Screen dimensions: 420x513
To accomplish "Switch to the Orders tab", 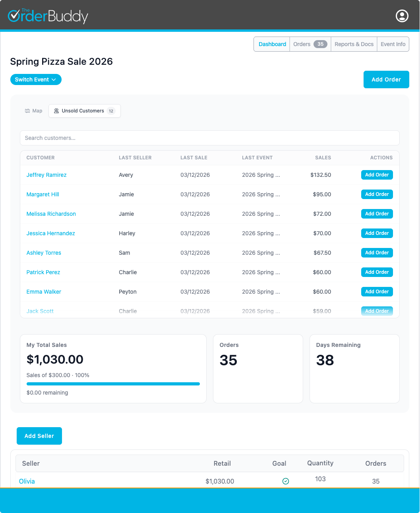I will (x=302, y=44).
